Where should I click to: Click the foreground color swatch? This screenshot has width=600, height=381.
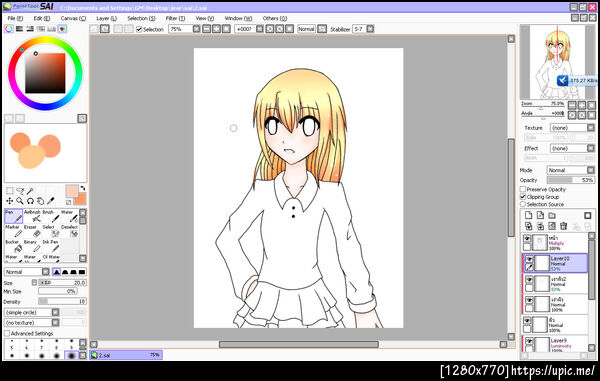point(72,191)
